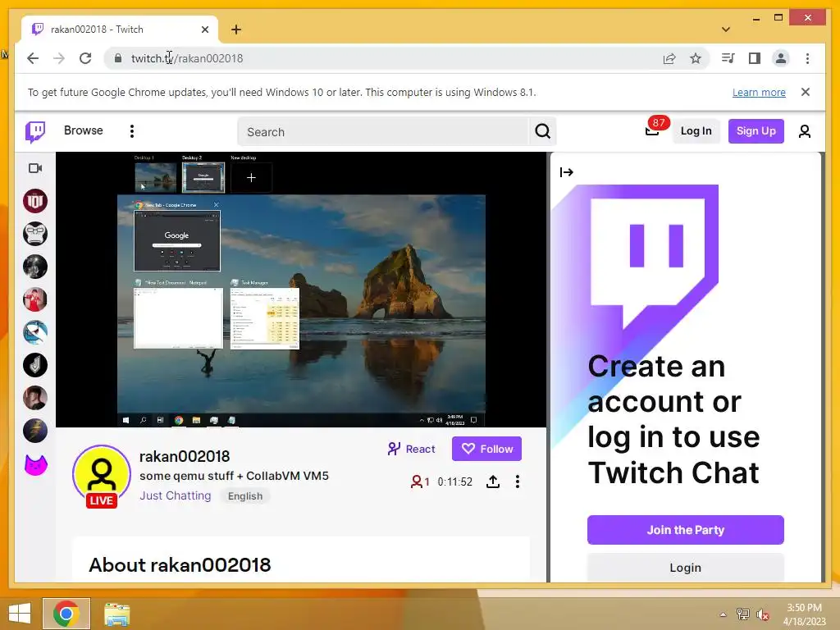Follow rakan002018 channel

click(x=486, y=449)
